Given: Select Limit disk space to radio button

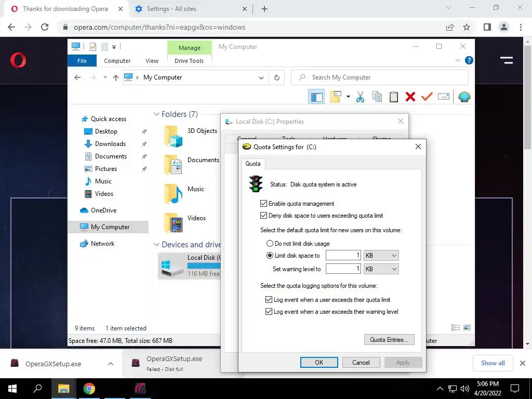Looking at the screenshot, I should (270, 256).
